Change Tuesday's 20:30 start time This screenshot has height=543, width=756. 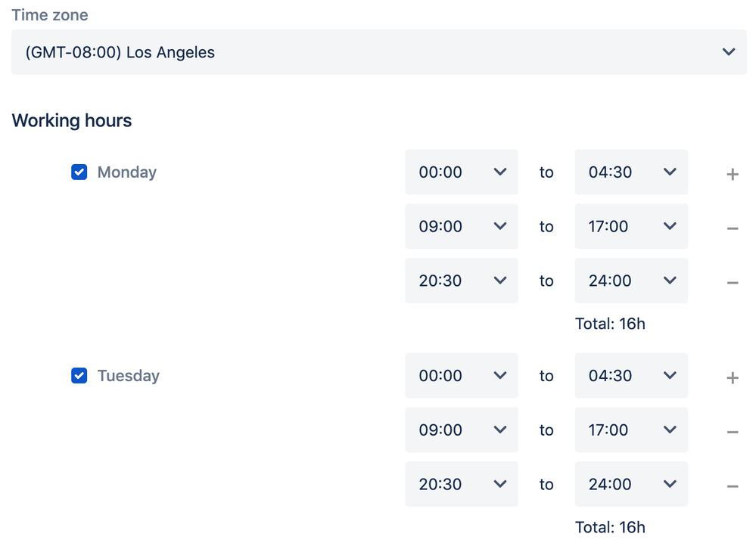point(462,485)
